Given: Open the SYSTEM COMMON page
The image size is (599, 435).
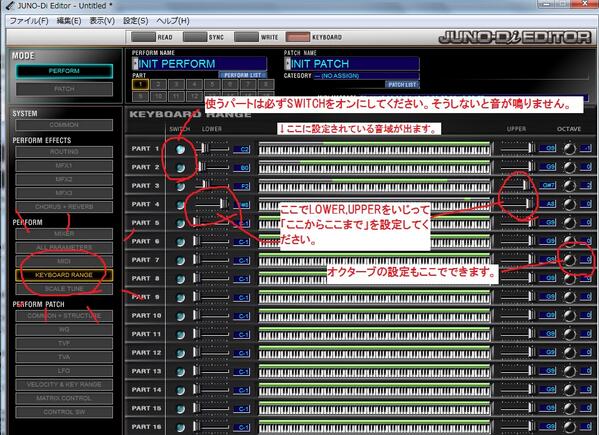Looking at the screenshot, I should tap(64, 125).
